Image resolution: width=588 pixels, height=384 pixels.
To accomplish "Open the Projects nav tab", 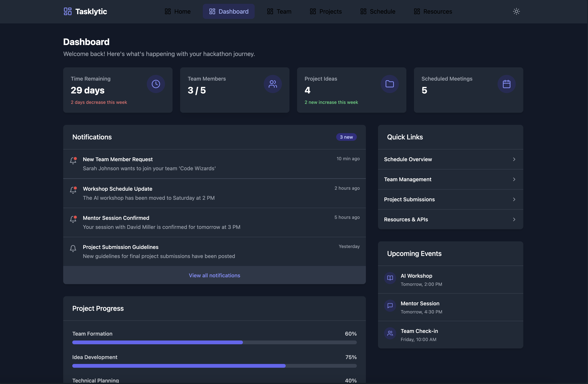I will (326, 11).
